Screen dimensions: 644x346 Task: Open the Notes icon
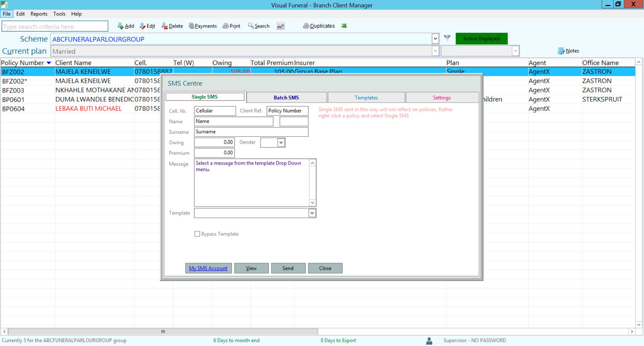[561, 51]
